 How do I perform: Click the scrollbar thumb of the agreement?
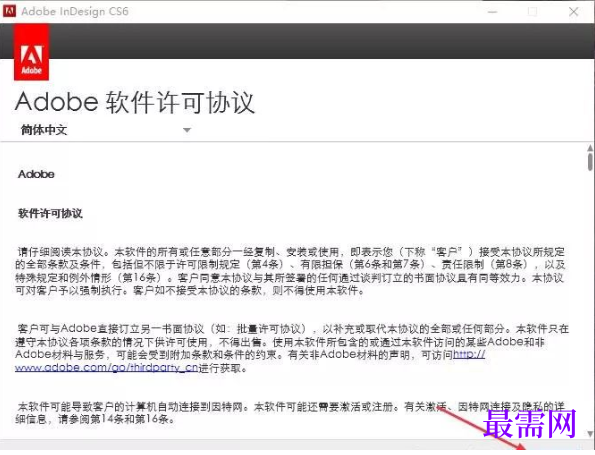coord(590,161)
